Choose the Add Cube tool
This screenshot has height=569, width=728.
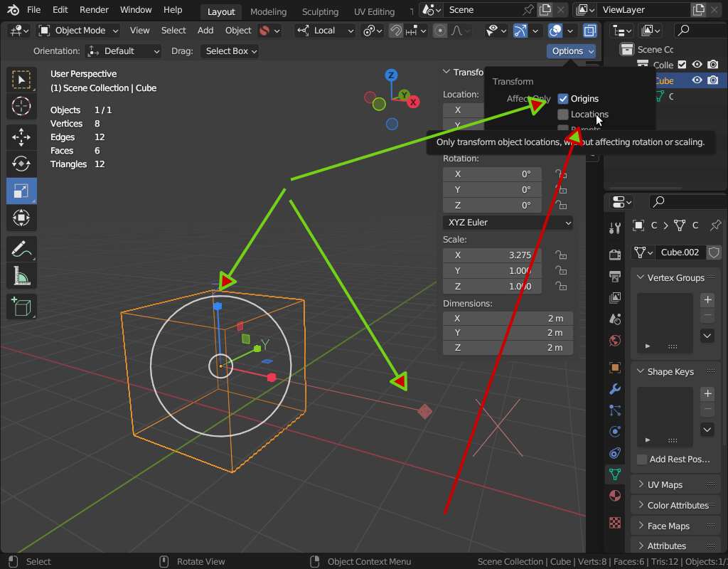[21, 307]
